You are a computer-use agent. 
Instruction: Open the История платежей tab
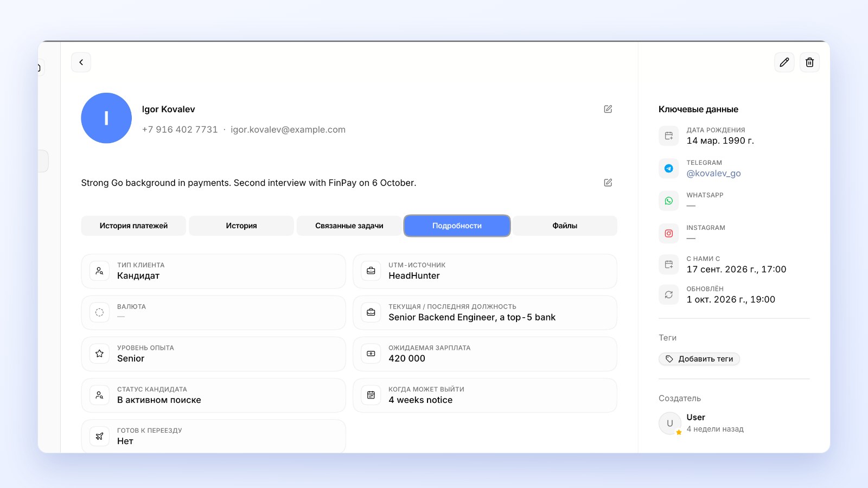tap(133, 226)
